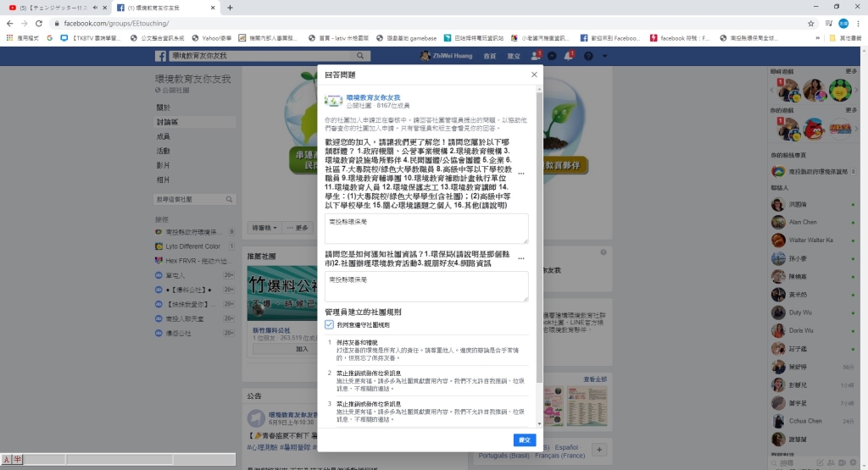The width and height of the screenshot is (868, 470).
Task: Open the 應用程式 apps bookmark
Action: click(x=22, y=38)
